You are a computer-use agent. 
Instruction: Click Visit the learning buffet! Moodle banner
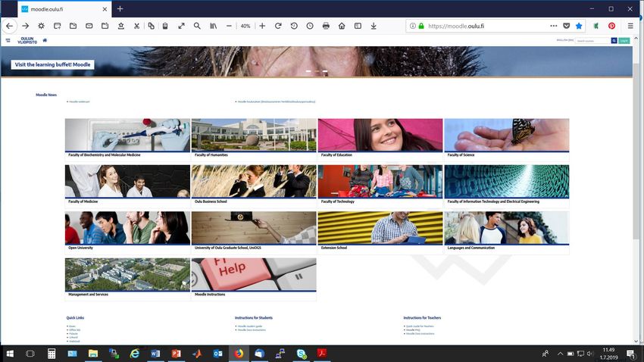coord(52,64)
